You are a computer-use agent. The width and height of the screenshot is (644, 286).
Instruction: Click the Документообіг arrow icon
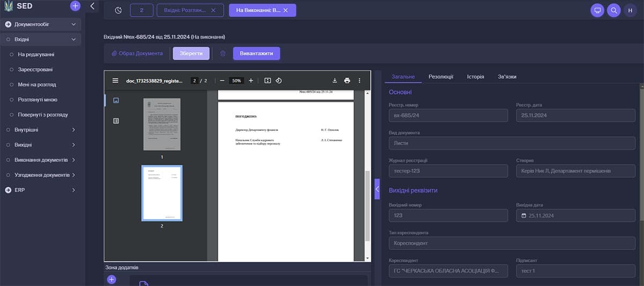click(8, 24)
